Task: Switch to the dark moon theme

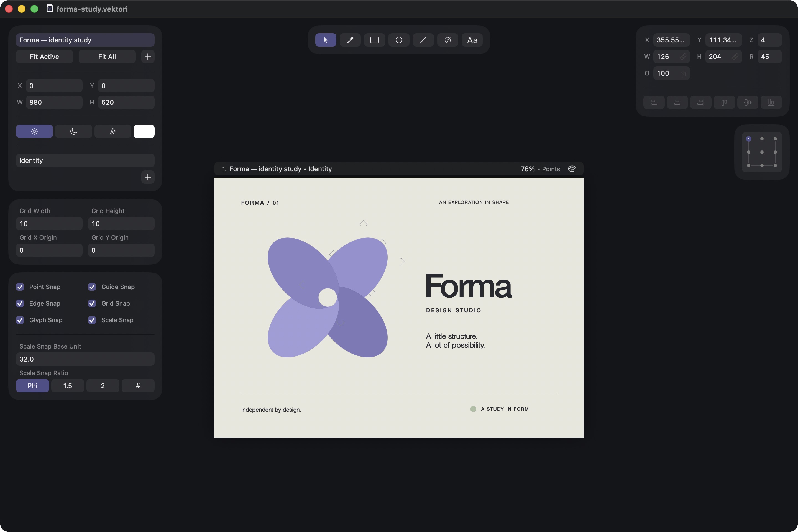Action: coord(74,131)
